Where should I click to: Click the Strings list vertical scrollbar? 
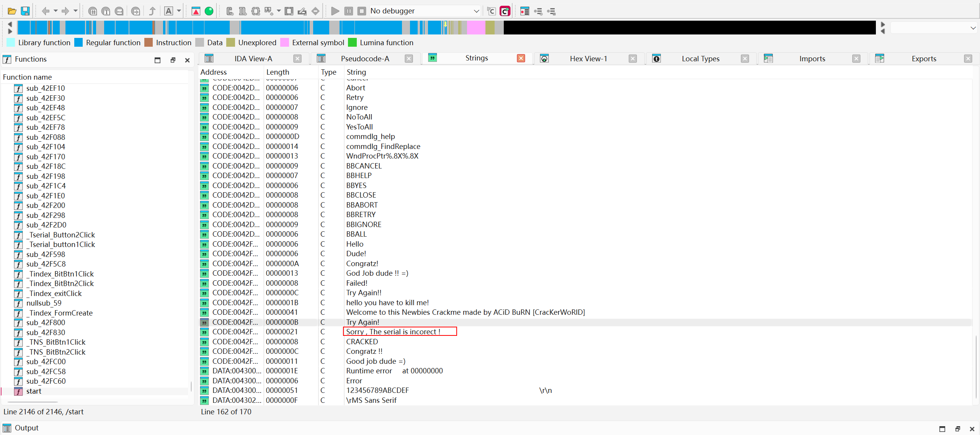[x=975, y=366]
